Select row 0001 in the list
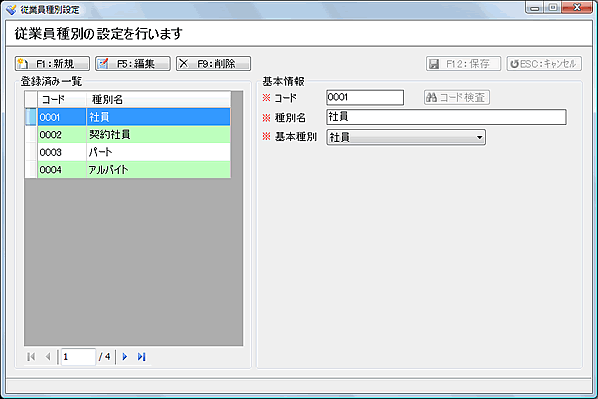The width and height of the screenshot is (598, 399). click(128, 117)
